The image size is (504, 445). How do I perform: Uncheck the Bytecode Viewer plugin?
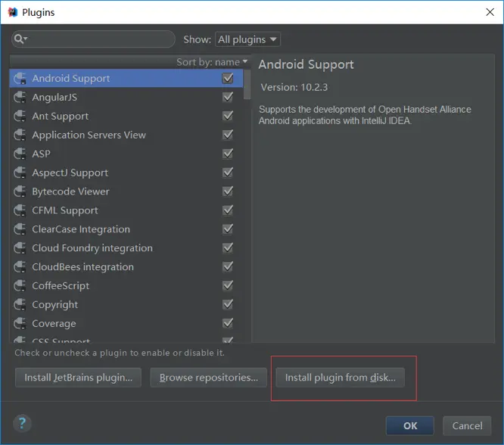228,191
